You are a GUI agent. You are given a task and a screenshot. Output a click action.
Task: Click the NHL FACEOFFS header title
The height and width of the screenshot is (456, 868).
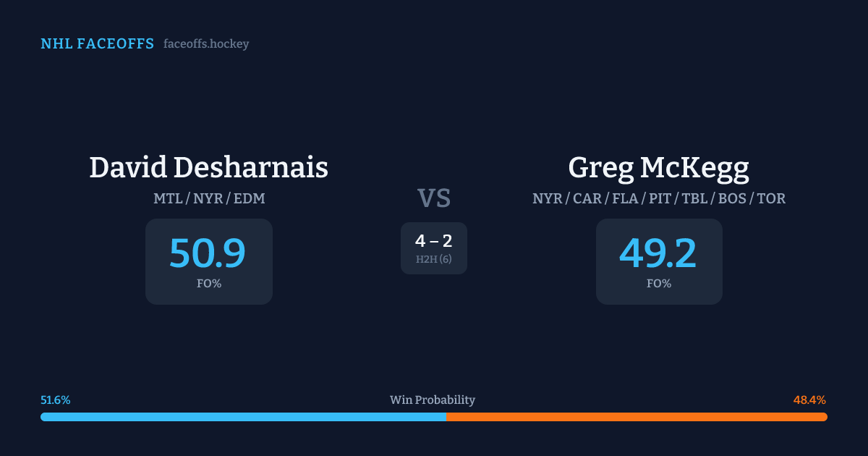[x=97, y=44]
